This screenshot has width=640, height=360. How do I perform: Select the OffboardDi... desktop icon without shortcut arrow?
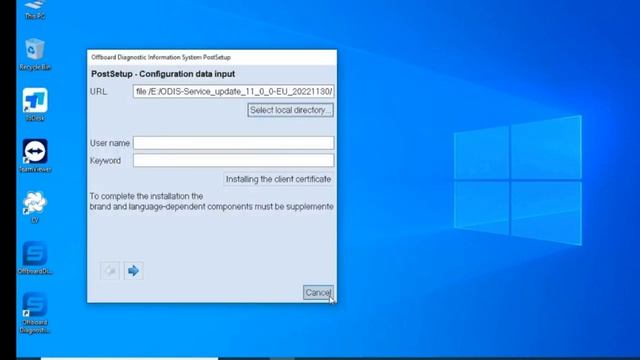(x=35, y=258)
